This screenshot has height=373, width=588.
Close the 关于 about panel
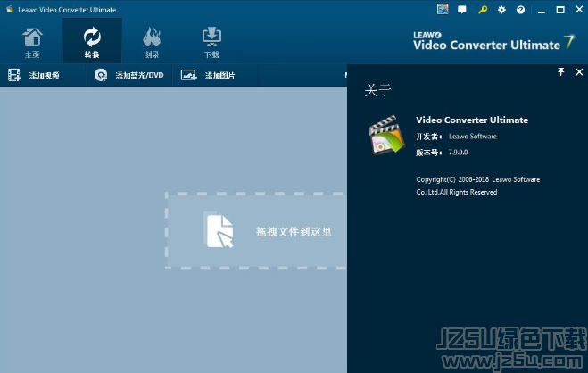[579, 71]
